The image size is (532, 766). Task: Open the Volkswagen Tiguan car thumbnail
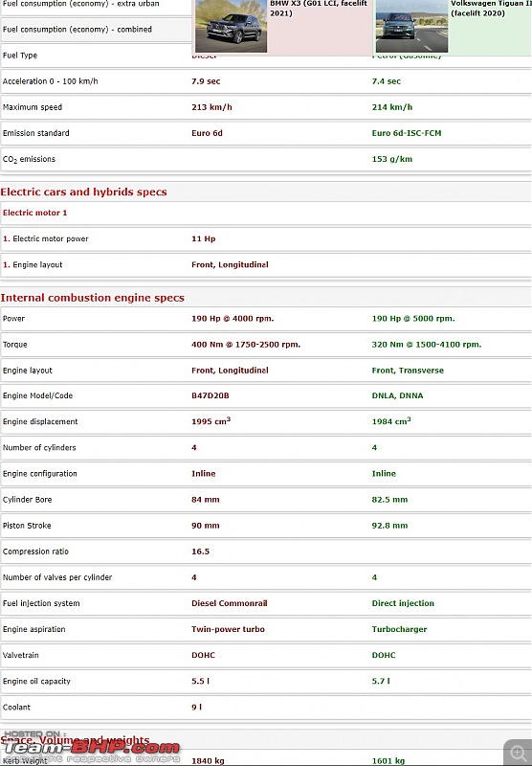pyautogui.click(x=411, y=26)
